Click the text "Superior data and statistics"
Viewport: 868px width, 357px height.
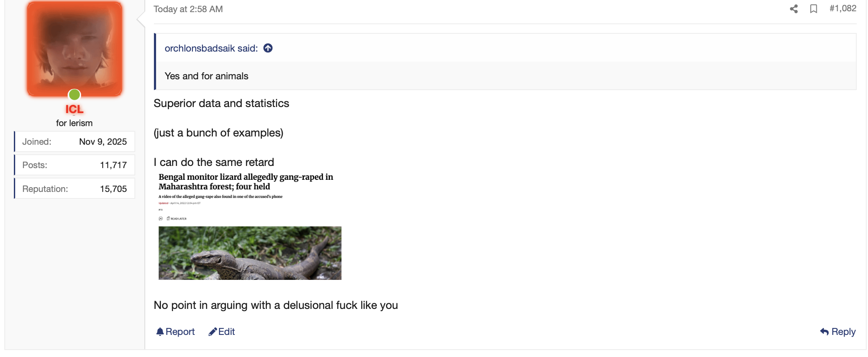click(221, 103)
